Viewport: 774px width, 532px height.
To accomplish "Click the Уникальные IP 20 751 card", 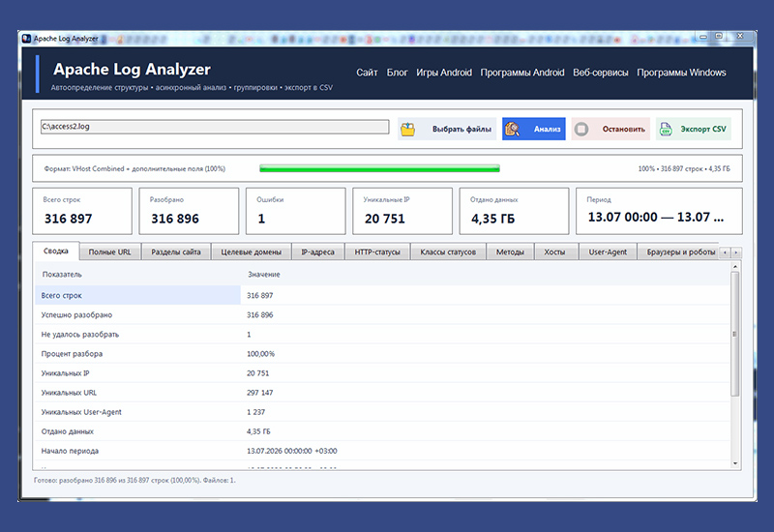I will point(402,211).
